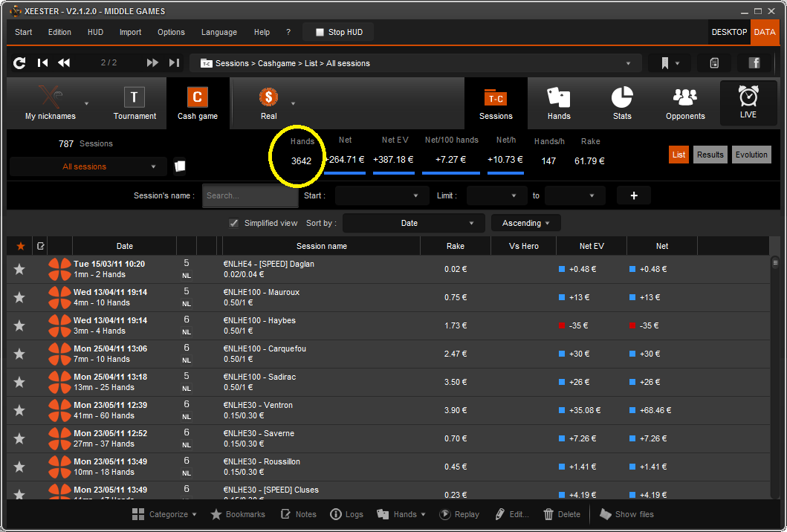Sort by the Net EV column header
Image resolution: width=787 pixels, height=532 pixels.
click(592, 246)
